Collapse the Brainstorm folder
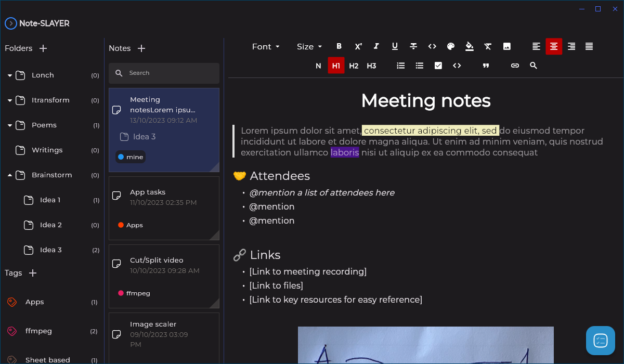Viewport: 624px width, 364px height. 10,175
